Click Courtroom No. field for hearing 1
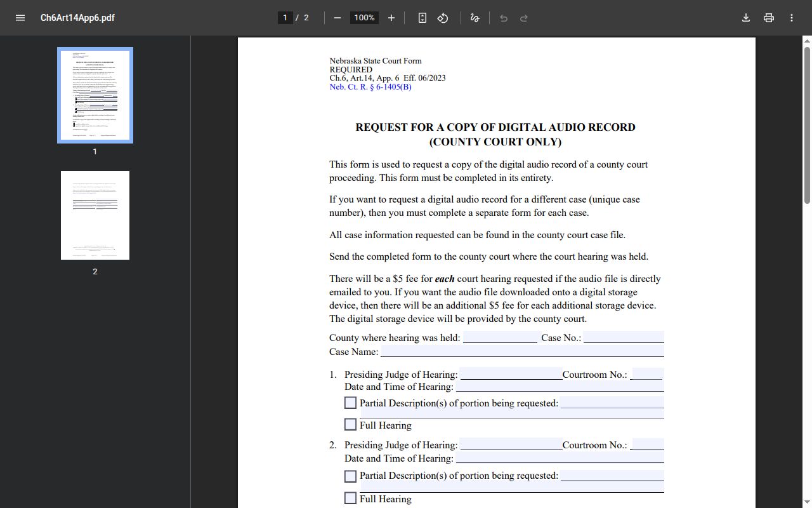This screenshot has width=812, height=508. [647, 374]
